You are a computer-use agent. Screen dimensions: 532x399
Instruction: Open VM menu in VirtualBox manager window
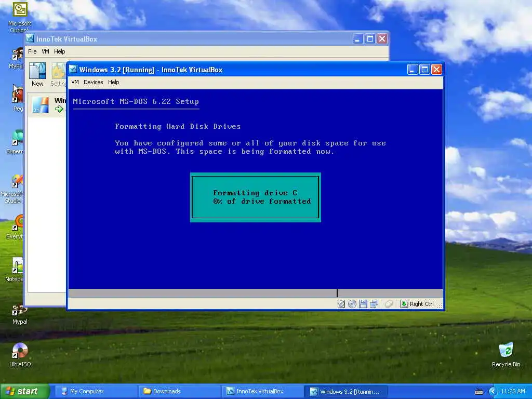[x=46, y=51]
